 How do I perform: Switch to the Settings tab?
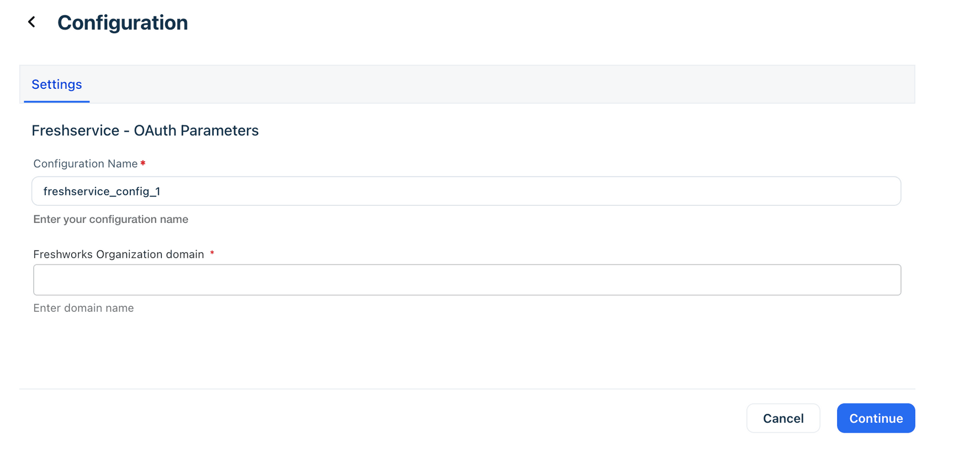(56, 84)
